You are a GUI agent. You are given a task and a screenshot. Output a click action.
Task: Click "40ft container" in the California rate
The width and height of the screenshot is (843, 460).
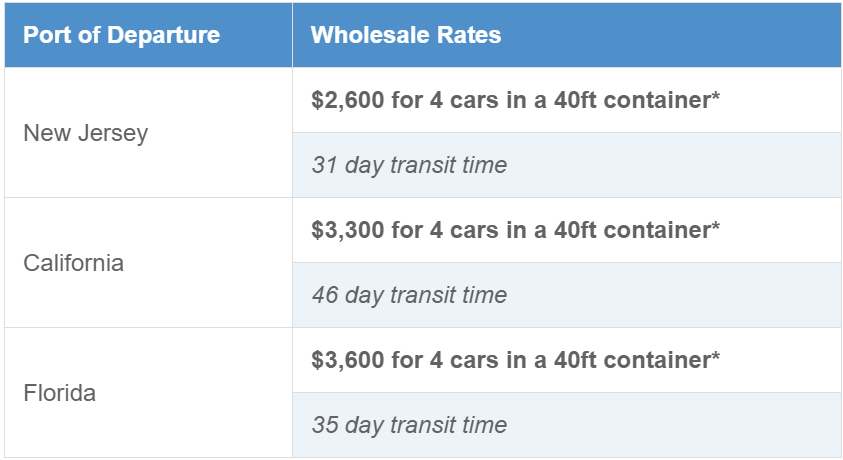632,230
